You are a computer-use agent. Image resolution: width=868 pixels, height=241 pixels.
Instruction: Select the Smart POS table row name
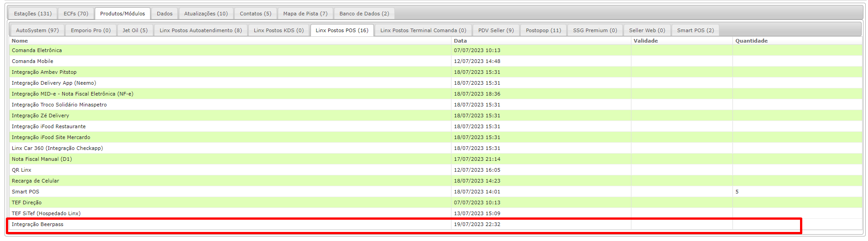click(x=25, y=192)
